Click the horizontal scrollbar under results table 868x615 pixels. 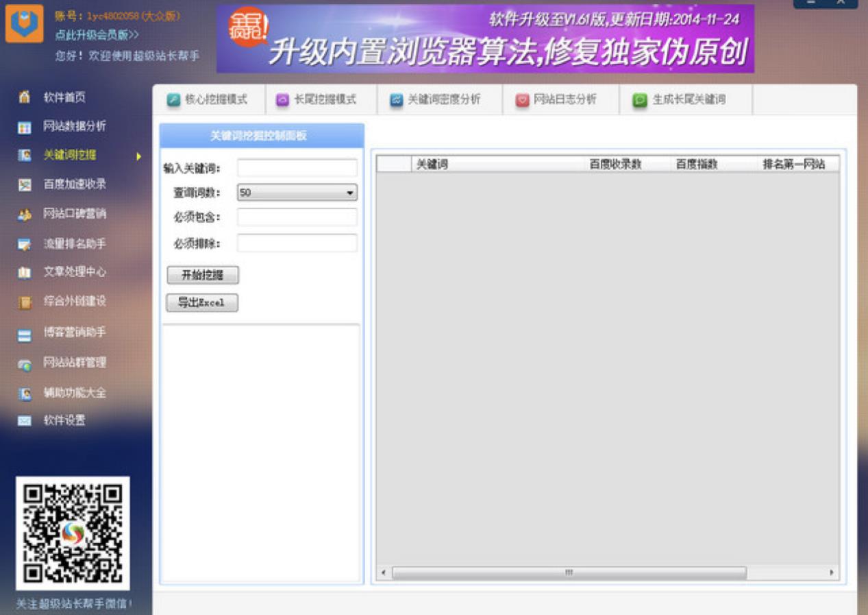click(x=569, y=572)
